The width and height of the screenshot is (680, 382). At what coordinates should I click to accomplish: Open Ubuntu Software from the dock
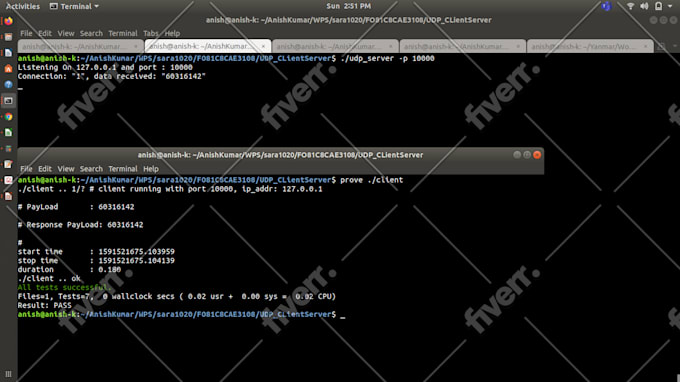point(8,69)
